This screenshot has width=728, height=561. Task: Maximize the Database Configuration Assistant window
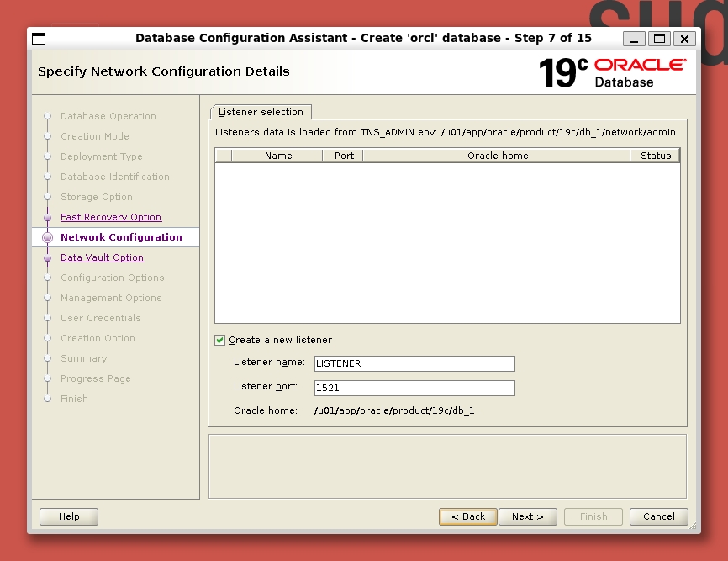point(659,39)
